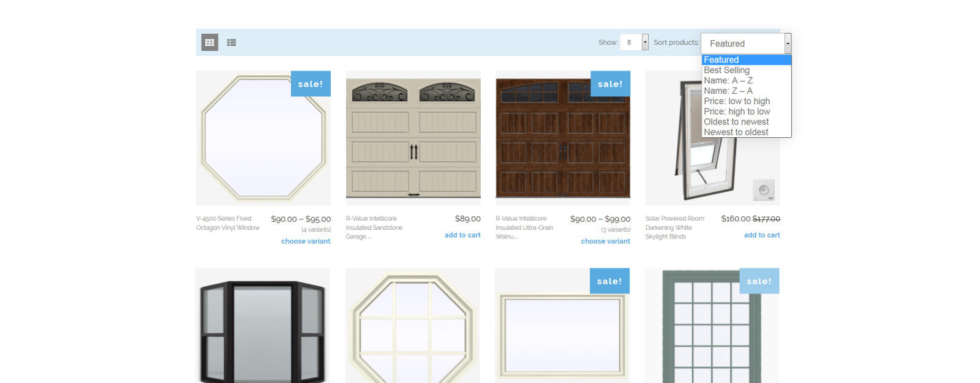The width and height of the screenshot is (980, 383).
Task: Select Best Selling sort option
Action: tap(726, 70)
